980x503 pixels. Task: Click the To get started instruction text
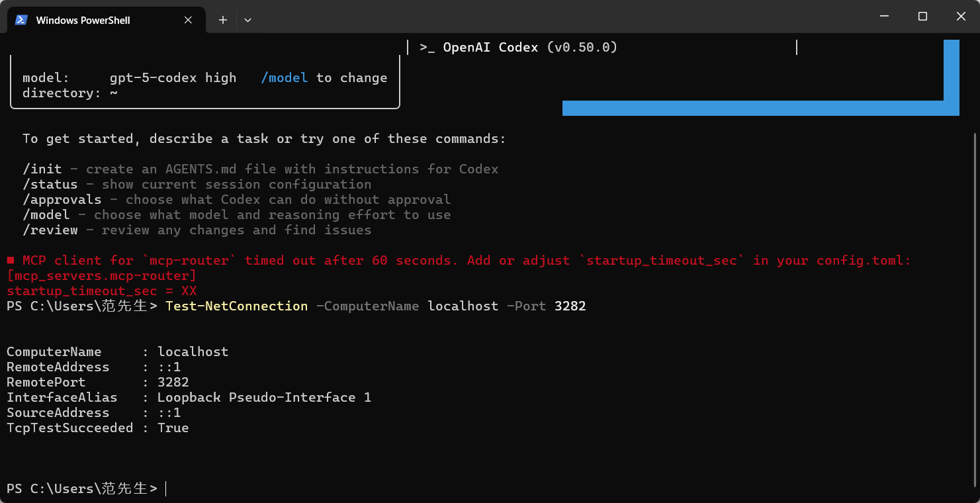coord(264,139)
